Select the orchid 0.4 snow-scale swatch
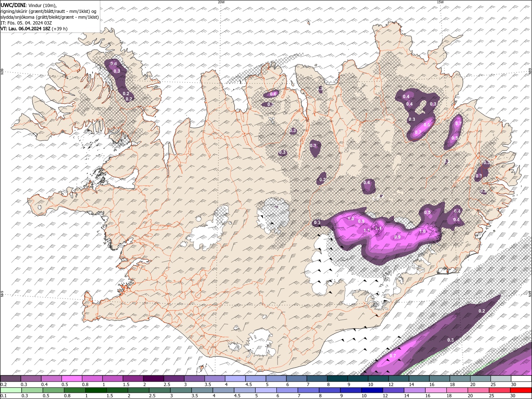 [51, 379]
